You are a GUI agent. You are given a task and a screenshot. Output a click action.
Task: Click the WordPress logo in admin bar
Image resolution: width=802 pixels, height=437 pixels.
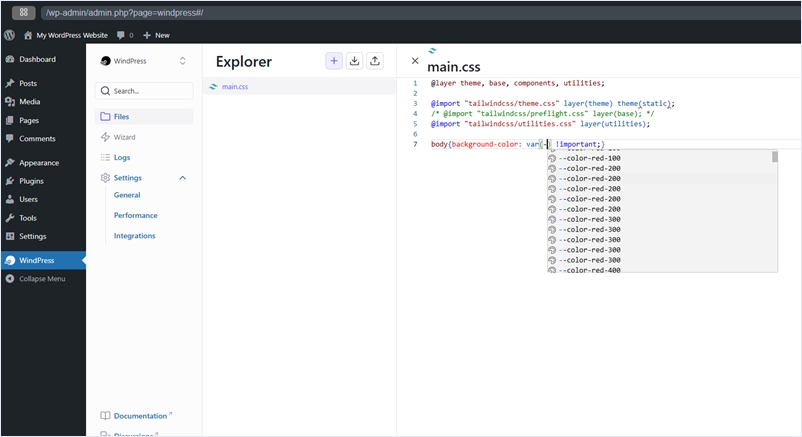(x=9, y=35)
